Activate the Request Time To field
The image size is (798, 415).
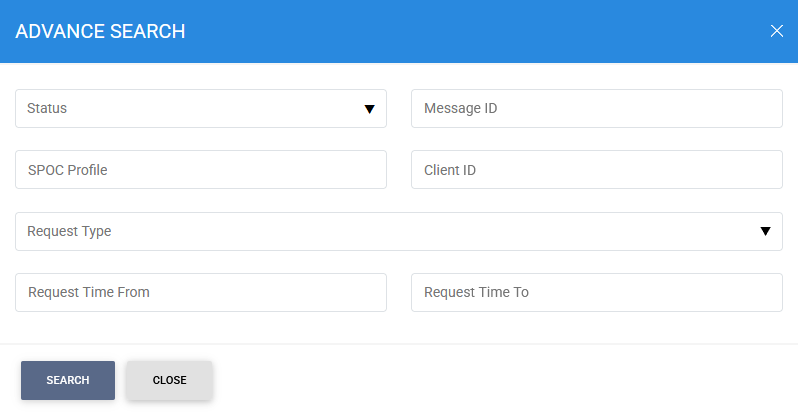point(597,292)
